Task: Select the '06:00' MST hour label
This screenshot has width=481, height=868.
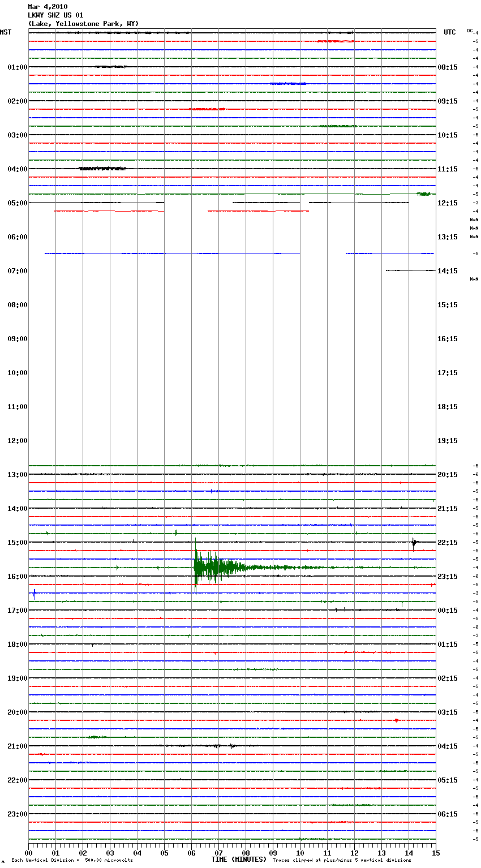Action: point(18,237)
